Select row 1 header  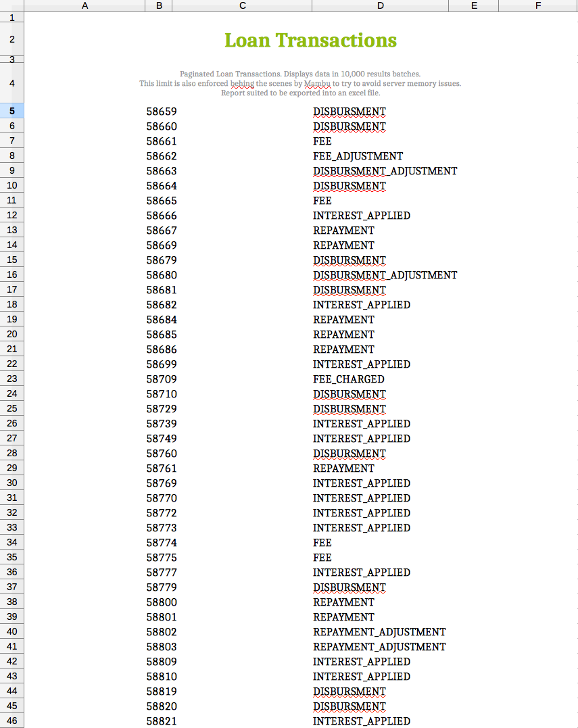[11, 18]
